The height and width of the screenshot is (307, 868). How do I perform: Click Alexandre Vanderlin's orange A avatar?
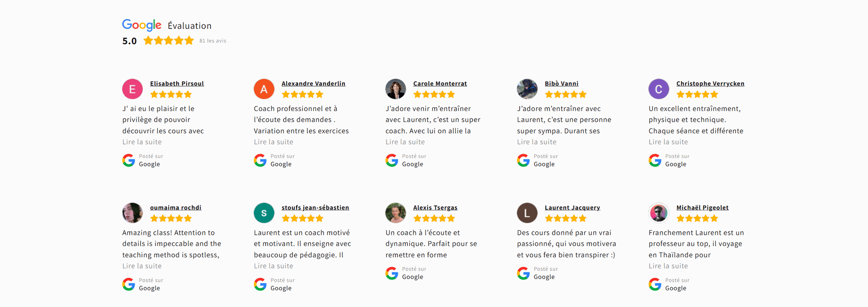(264, 89)
